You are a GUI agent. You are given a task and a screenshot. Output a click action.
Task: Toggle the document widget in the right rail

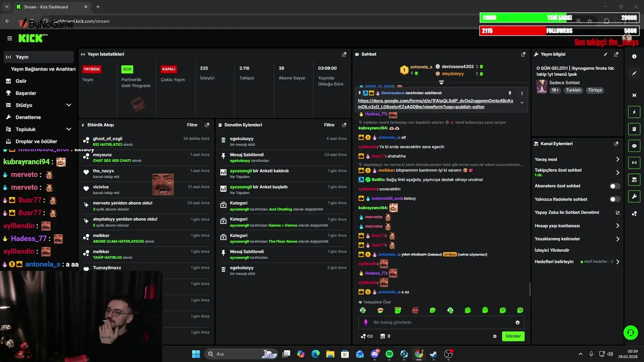(x=634, y=129)
